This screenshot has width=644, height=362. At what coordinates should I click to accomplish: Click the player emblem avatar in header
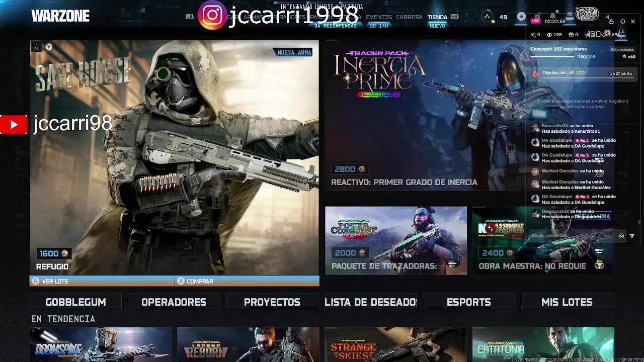[587, 15]
